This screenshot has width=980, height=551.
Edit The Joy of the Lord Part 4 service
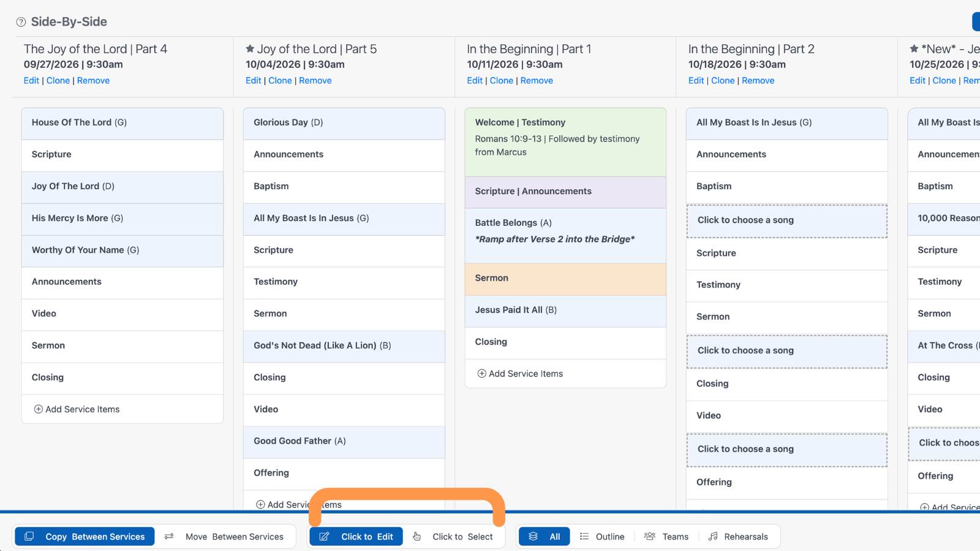31,80
